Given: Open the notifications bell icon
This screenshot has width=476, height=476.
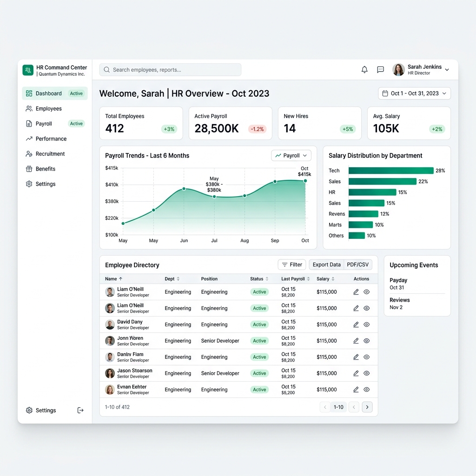Looking at the screenshot, I should click(x=364, y=70).
